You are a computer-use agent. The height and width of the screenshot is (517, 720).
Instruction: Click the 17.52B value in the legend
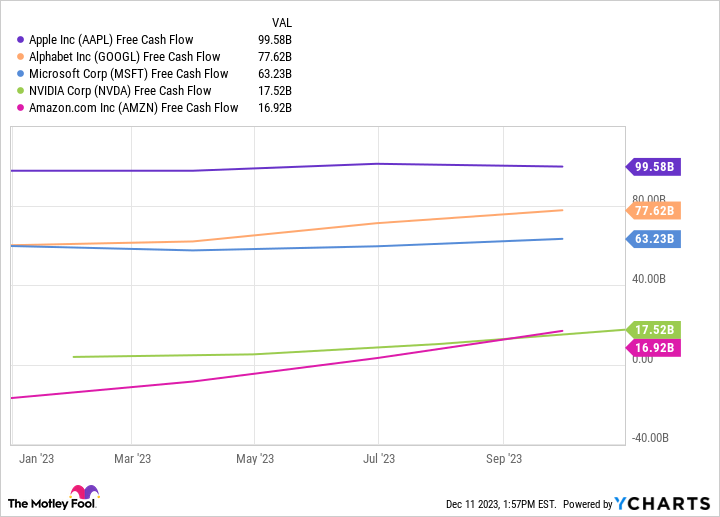point(275,91)
